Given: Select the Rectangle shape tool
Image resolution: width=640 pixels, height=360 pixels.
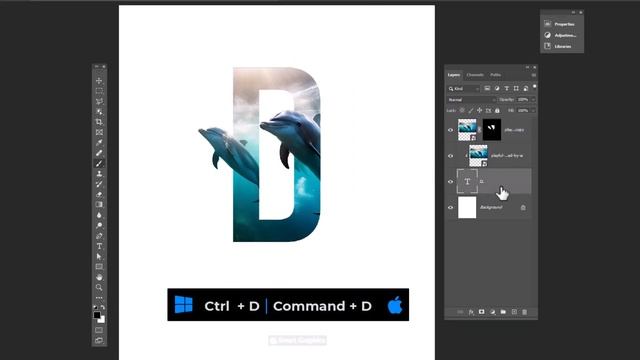Looking at the screenshot, I should (x=99, y=267).
